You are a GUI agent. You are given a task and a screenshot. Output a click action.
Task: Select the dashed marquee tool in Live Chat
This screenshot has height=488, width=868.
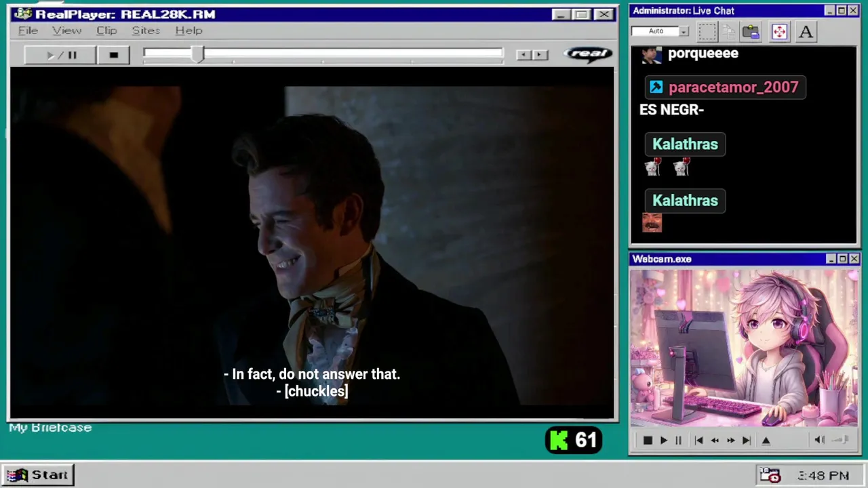coord(707,31)
